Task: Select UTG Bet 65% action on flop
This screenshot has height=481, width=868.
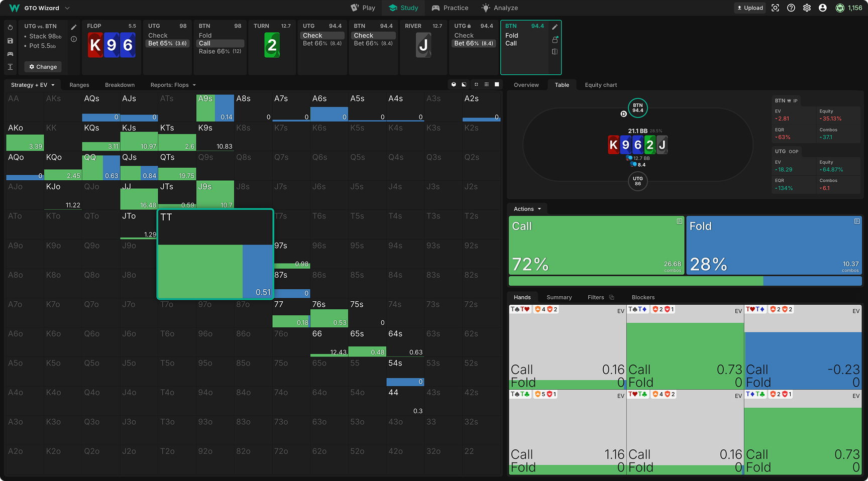Action: (x=168, y=44)
